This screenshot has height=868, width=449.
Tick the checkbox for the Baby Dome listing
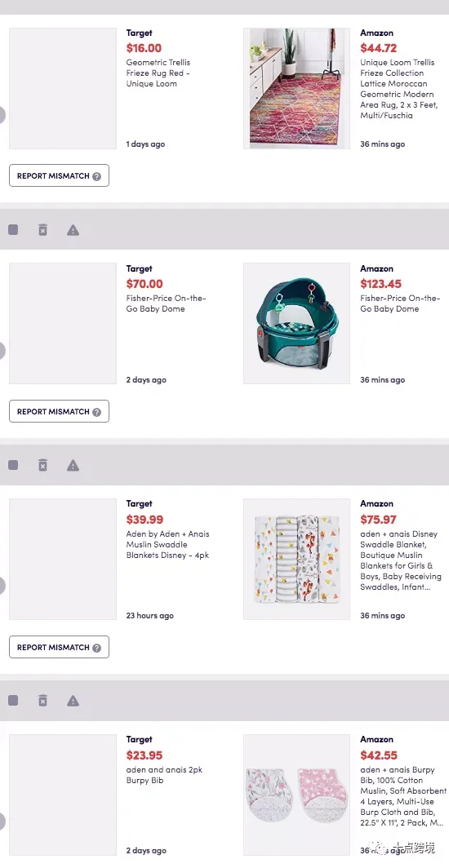[13, 230]
